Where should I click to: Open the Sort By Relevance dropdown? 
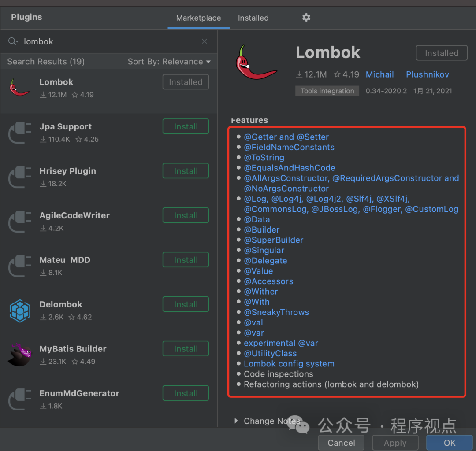pos(169,62)
